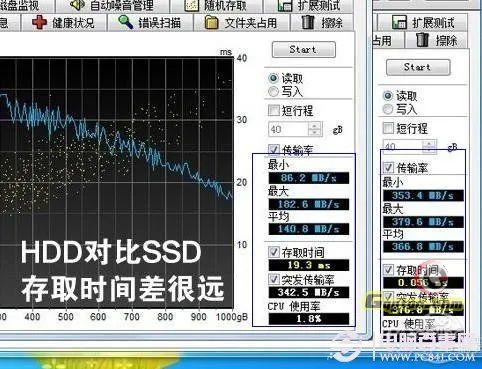
Task: Open 扩展测试 tab in right window
Action: coord(423,23)
